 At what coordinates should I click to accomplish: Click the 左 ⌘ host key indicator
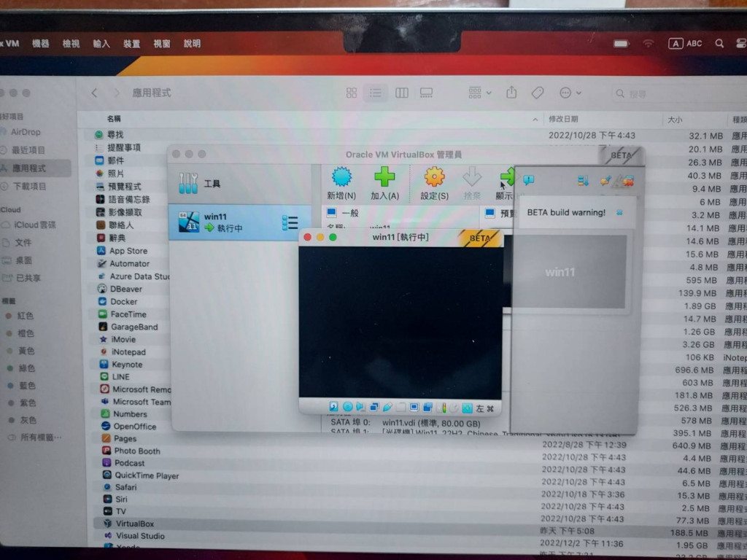(x=484, y=408)
